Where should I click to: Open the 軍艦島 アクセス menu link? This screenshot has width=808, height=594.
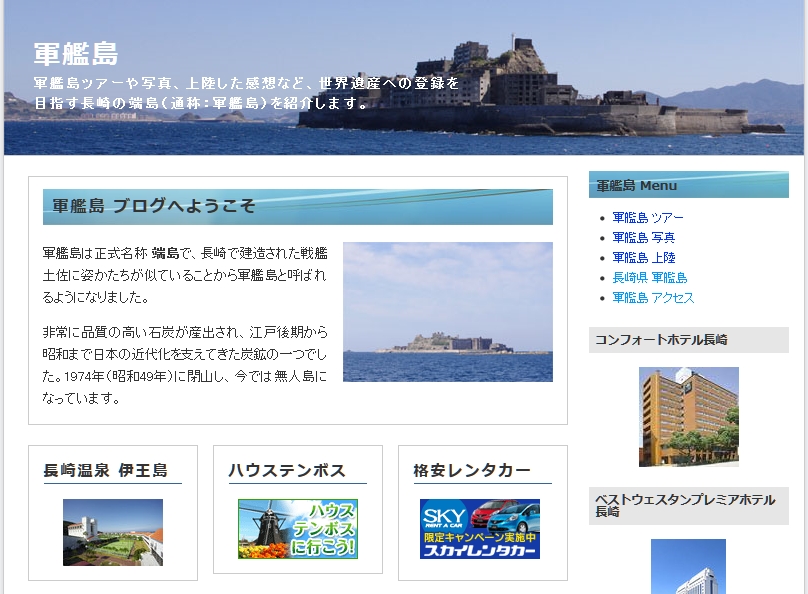tap(653, 298)
